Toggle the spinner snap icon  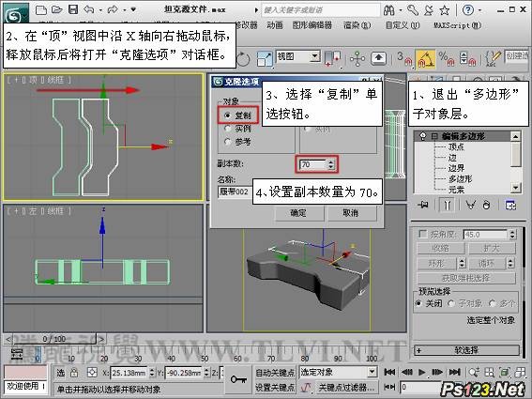click(x=467, y=58)
